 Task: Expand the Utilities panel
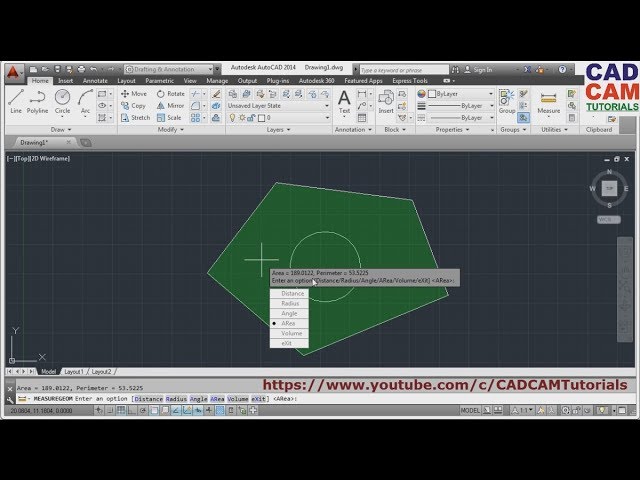(554, 130)
